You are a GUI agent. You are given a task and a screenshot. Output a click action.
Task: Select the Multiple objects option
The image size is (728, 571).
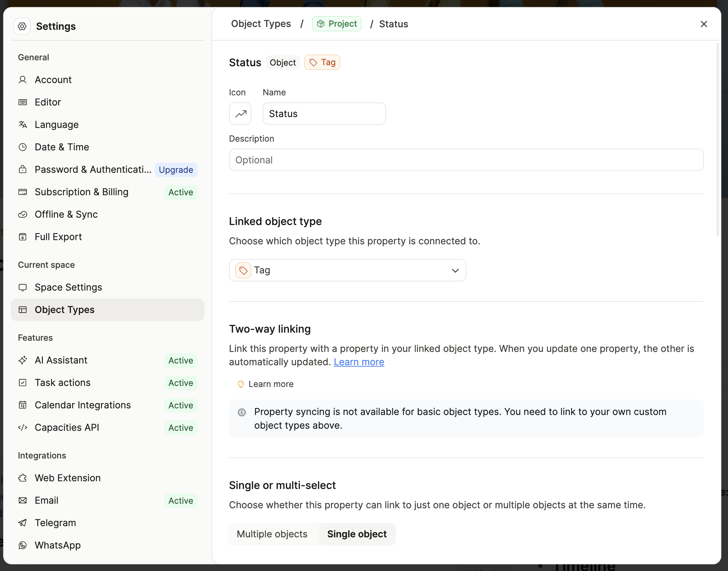(272, 534)
